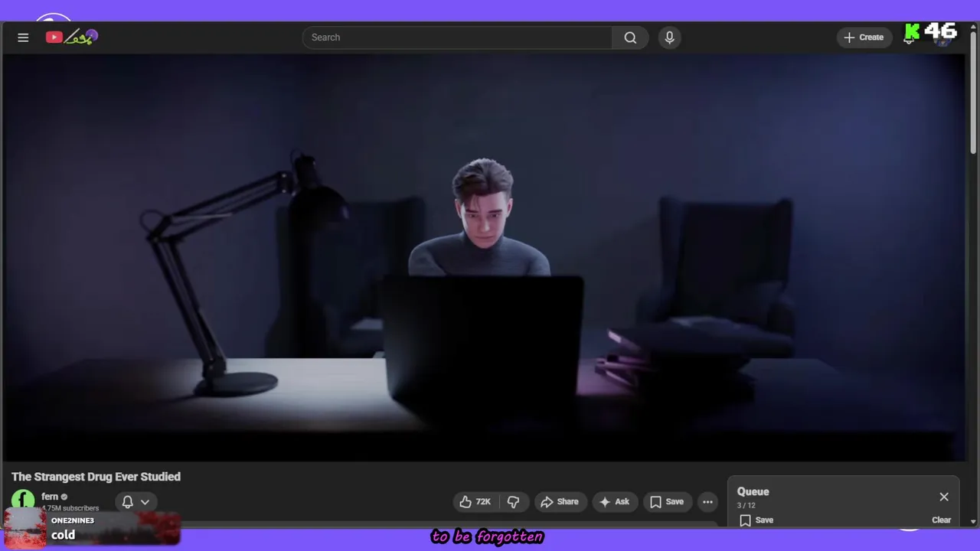Like the video with 72K thumbs-up

pyautogui.click(x=475, y=502)
